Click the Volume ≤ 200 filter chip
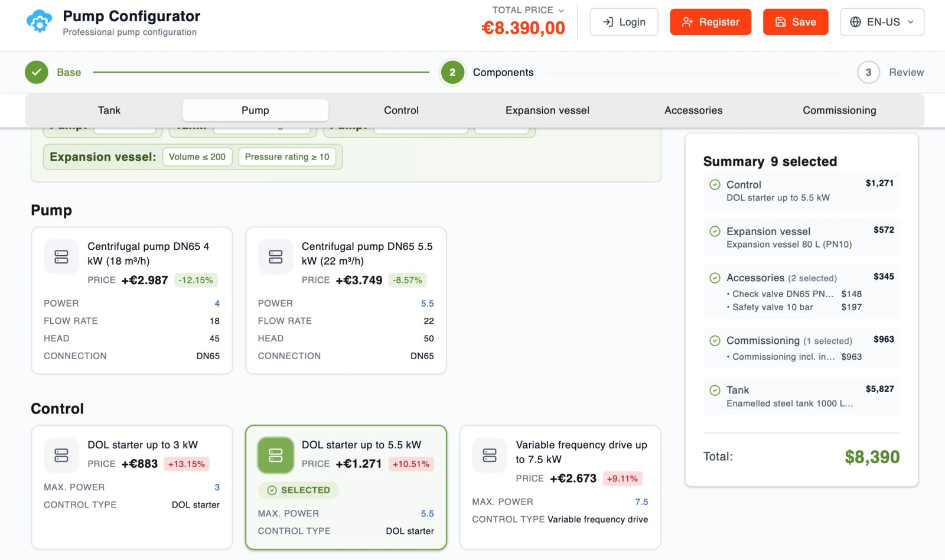Viewport: 945px width, 560px height. pyautogui.click(x=197, y=157)
